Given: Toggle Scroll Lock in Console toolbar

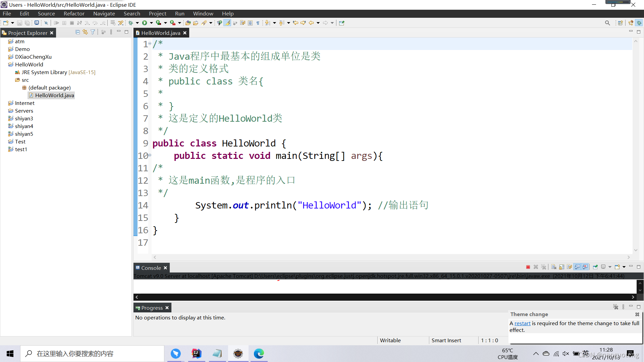Looking at the screenshot, I should click(x=561, y=267).
